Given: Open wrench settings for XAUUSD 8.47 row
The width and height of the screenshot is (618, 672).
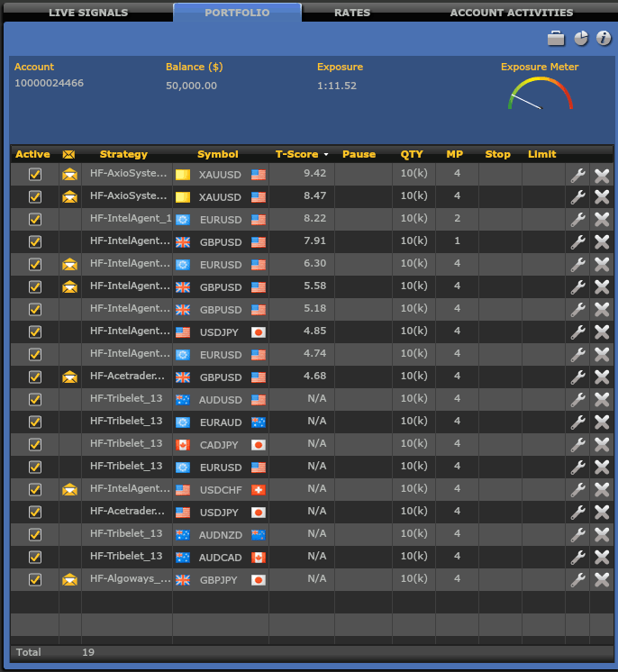Looking at the screenshot, I should point(577,197).
